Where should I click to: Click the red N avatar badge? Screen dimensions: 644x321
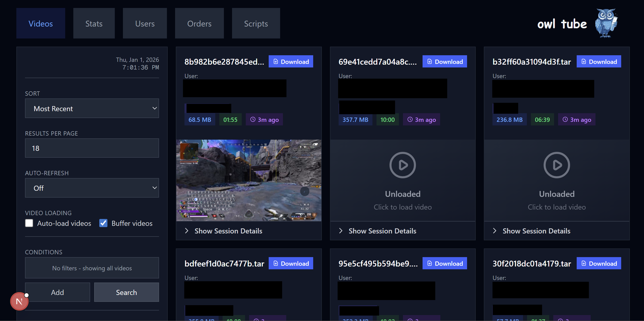(x=19, y=302)
